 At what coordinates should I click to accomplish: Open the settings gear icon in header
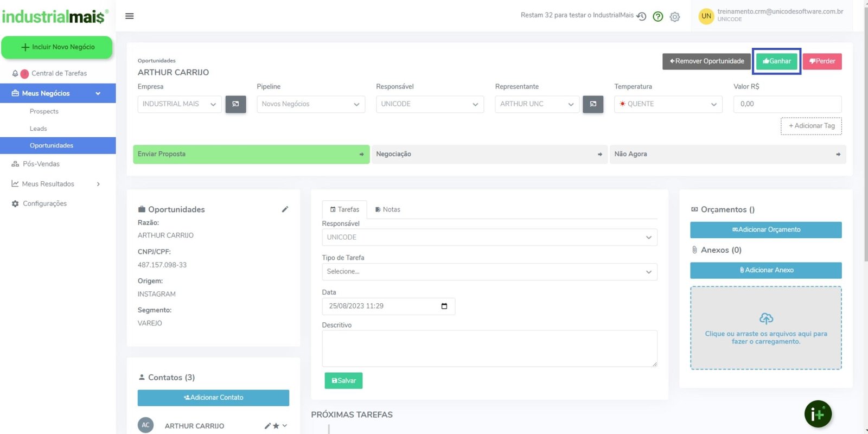675,17
